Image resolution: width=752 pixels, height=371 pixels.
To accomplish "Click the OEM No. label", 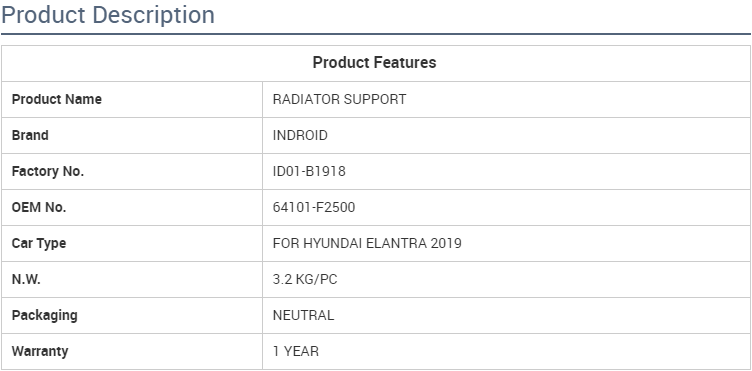I will (39, 208).
